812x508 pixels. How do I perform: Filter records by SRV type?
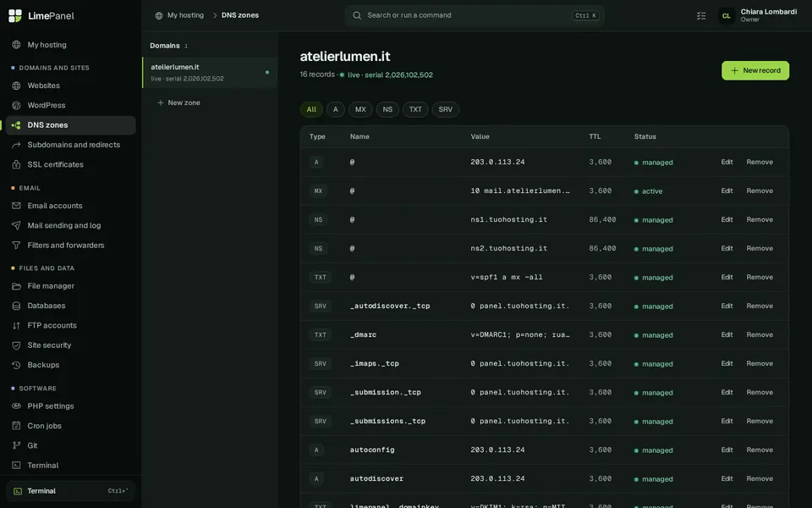click(446, 109)
